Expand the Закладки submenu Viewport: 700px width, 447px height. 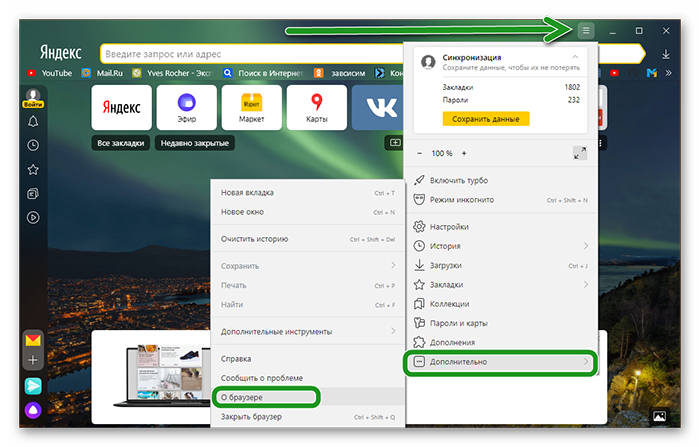click(x=500, y=284)
